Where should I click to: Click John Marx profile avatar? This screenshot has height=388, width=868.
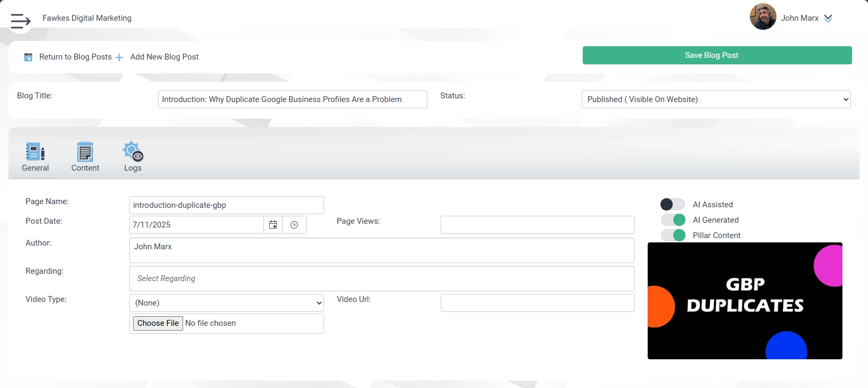pyautogui.click(x=763, y=17)
